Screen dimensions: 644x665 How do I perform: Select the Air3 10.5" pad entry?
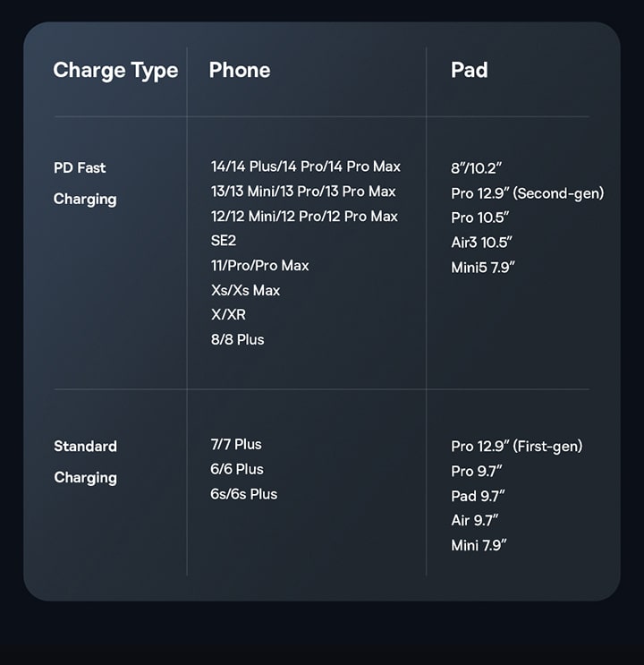[x=481, y=243]
